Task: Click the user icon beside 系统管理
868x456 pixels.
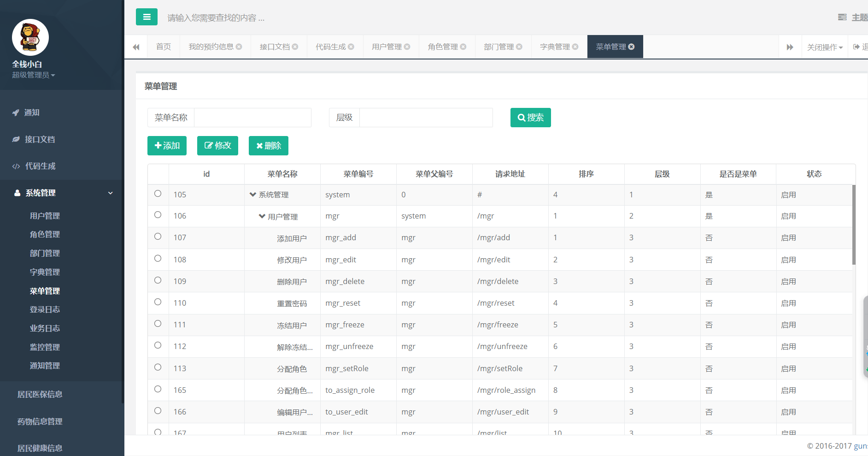Action: point(17,193)
